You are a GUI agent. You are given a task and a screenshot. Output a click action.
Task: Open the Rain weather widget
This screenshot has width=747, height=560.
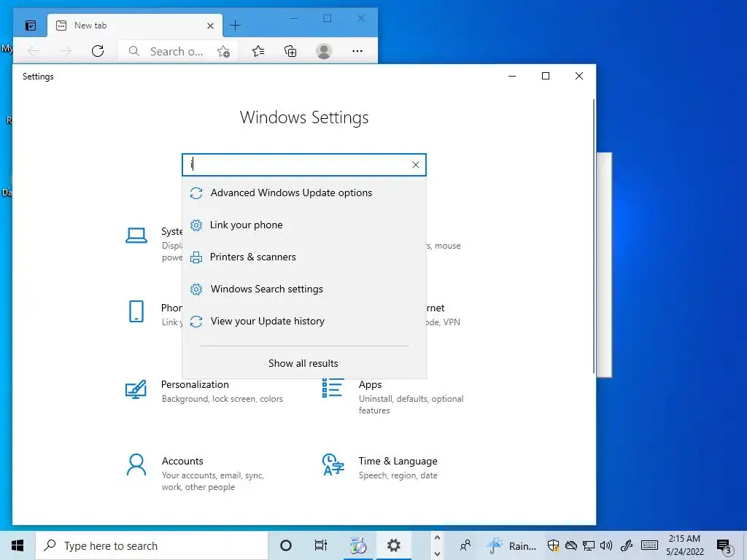511,545
